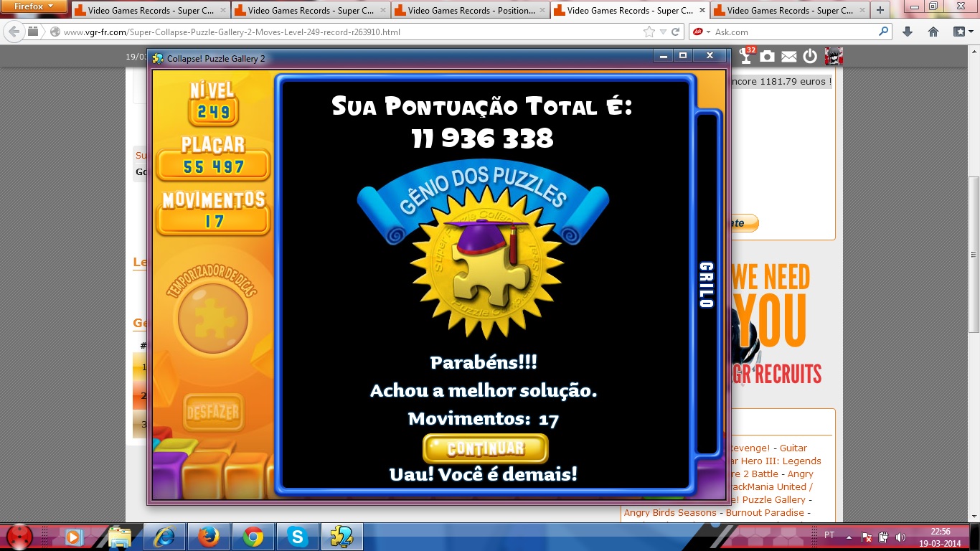
Task: Open the Firefox menu dropdown button
Action: point(34,6)
